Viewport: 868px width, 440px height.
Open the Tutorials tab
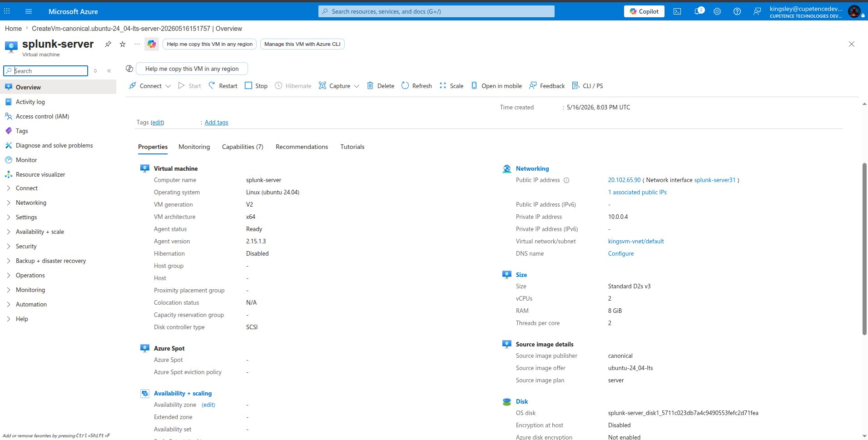click(352, 147)
